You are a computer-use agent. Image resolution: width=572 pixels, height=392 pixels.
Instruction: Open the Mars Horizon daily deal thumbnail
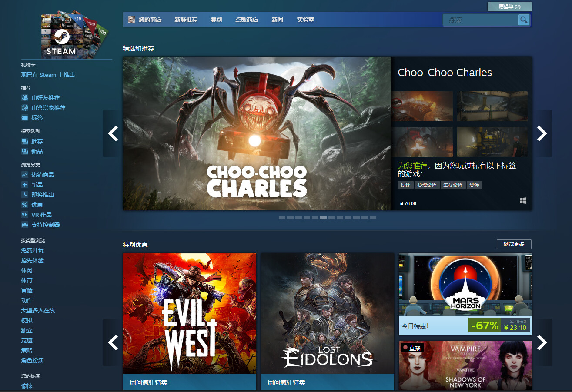pos(465,285)
